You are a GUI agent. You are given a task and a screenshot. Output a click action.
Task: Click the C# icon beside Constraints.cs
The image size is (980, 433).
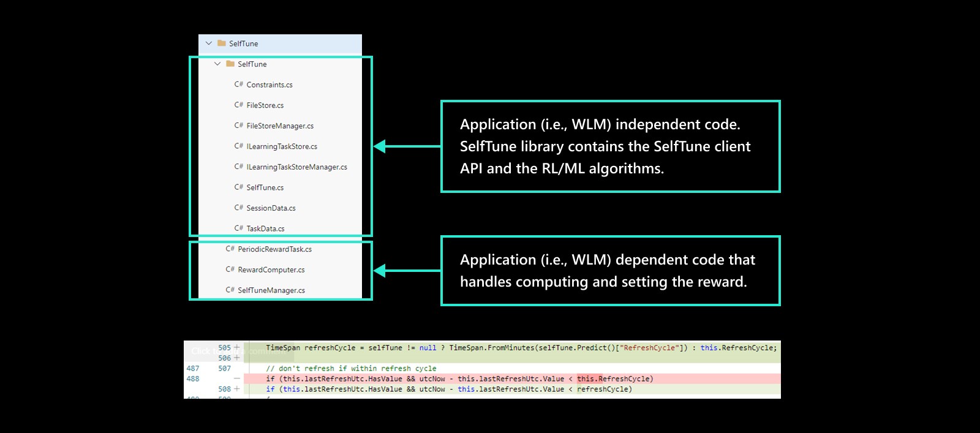tap(238, 85)
